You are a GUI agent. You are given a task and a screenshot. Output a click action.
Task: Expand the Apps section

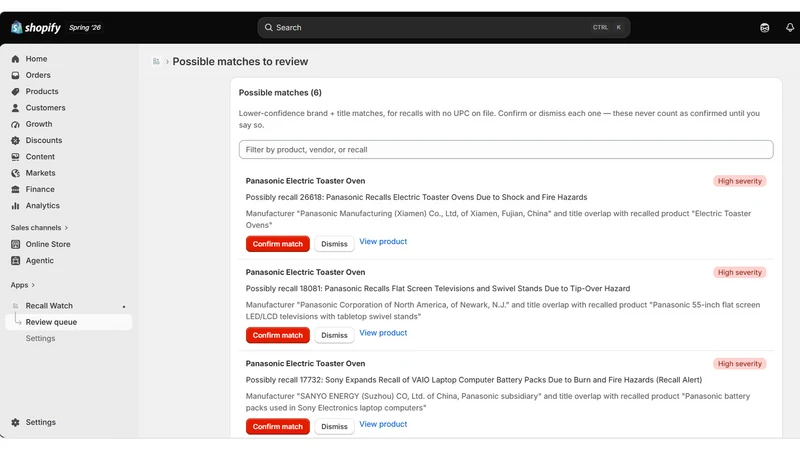pos(23,285)
